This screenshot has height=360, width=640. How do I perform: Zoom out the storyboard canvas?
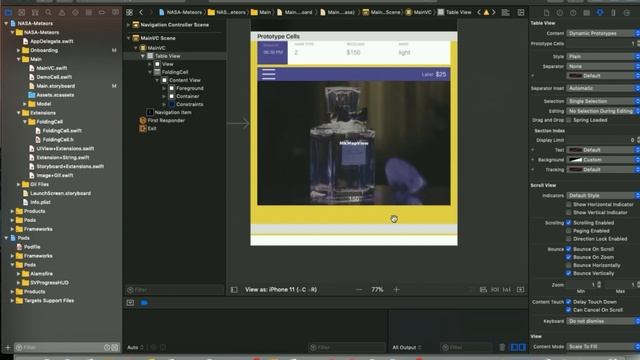click(359, 289)
